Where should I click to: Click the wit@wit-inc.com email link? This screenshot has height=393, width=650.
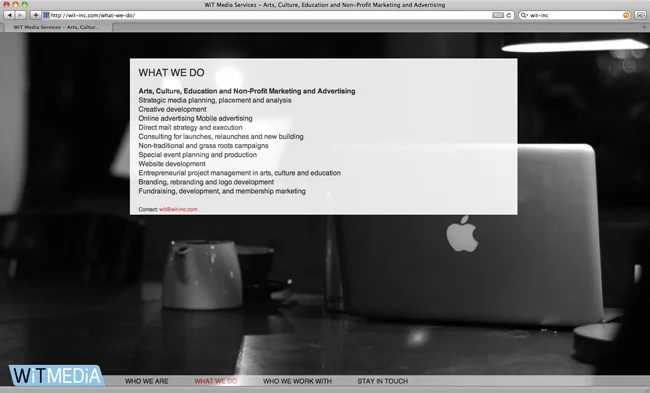[178, 209]
